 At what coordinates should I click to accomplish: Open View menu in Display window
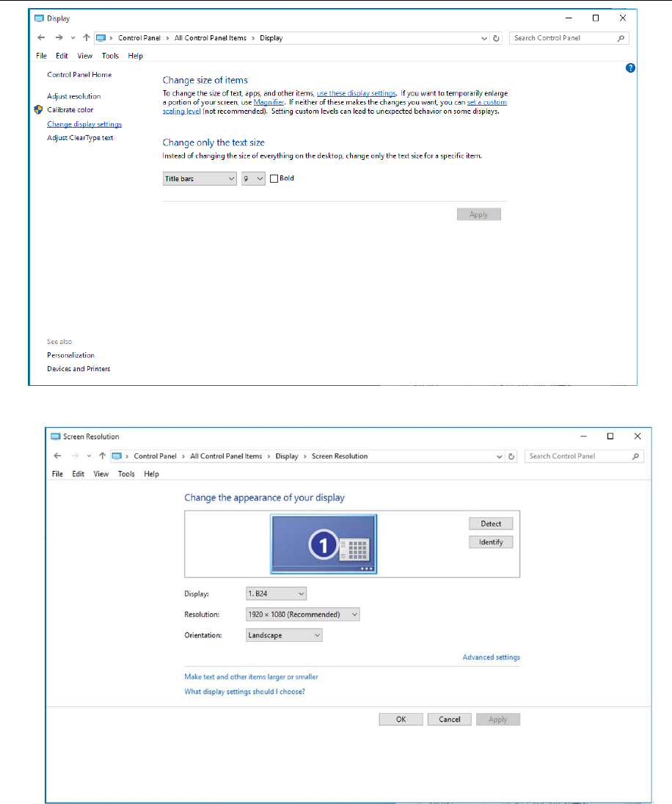pos(84,55)
